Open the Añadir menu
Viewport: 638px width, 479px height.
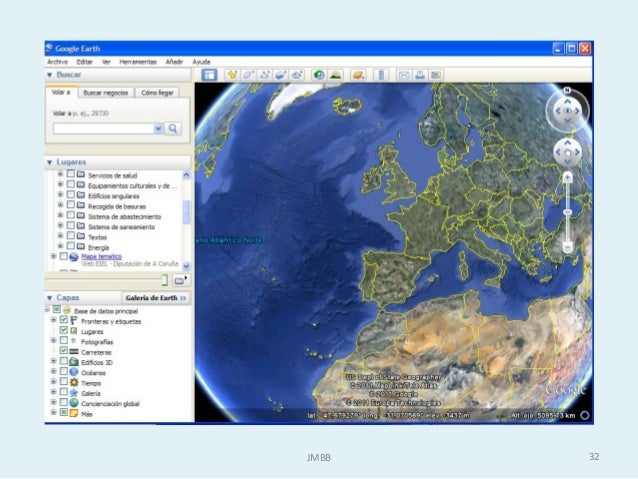(x=174, y=62)
